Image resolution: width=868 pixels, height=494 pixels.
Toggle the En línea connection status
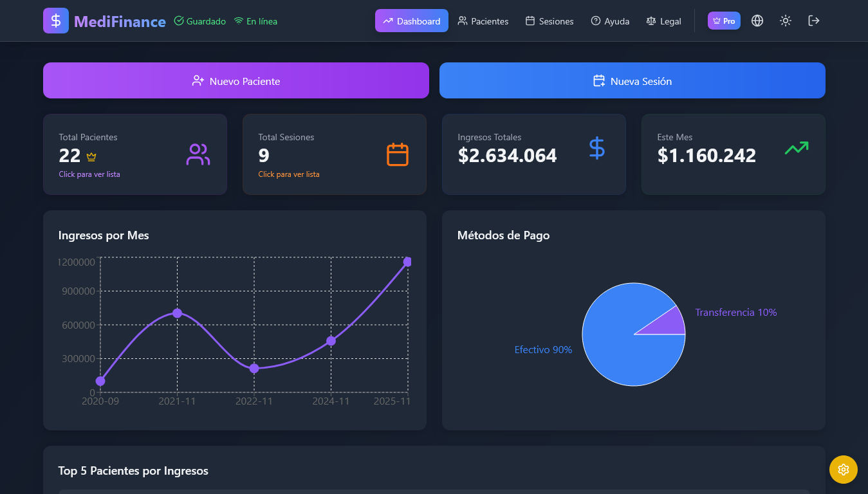[x=255, y=21]
